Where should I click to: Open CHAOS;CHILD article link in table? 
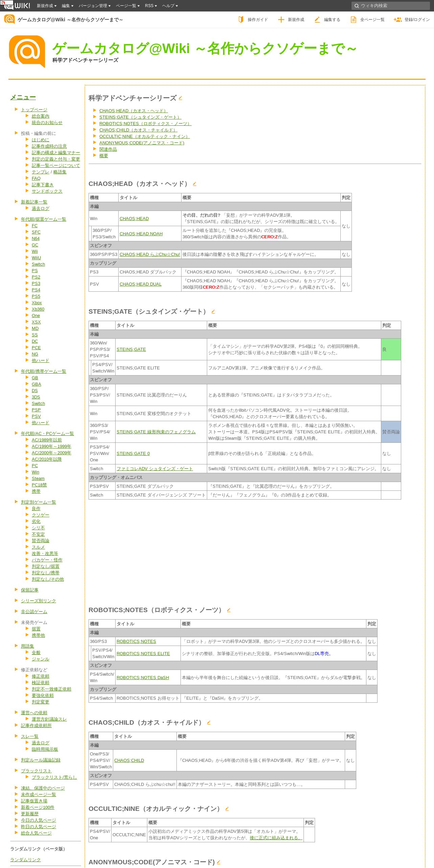pyautogui.click(x=129, y=761)
